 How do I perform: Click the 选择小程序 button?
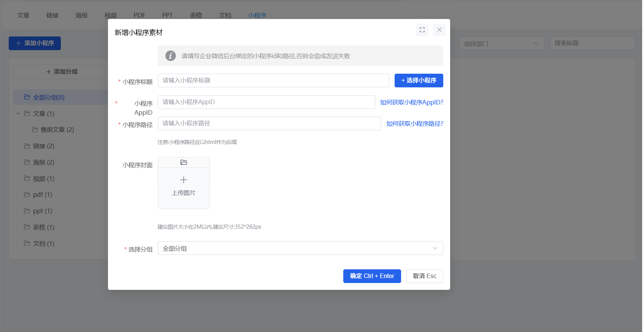tap(419, 81)
